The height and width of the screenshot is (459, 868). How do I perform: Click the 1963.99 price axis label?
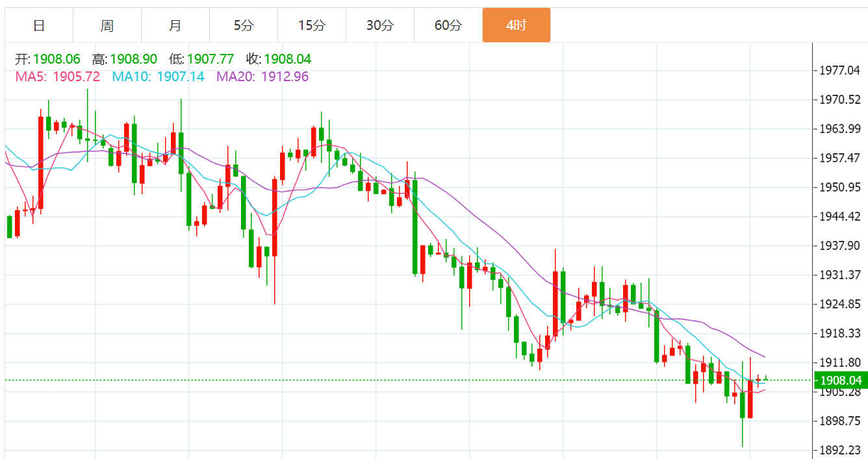841,129
